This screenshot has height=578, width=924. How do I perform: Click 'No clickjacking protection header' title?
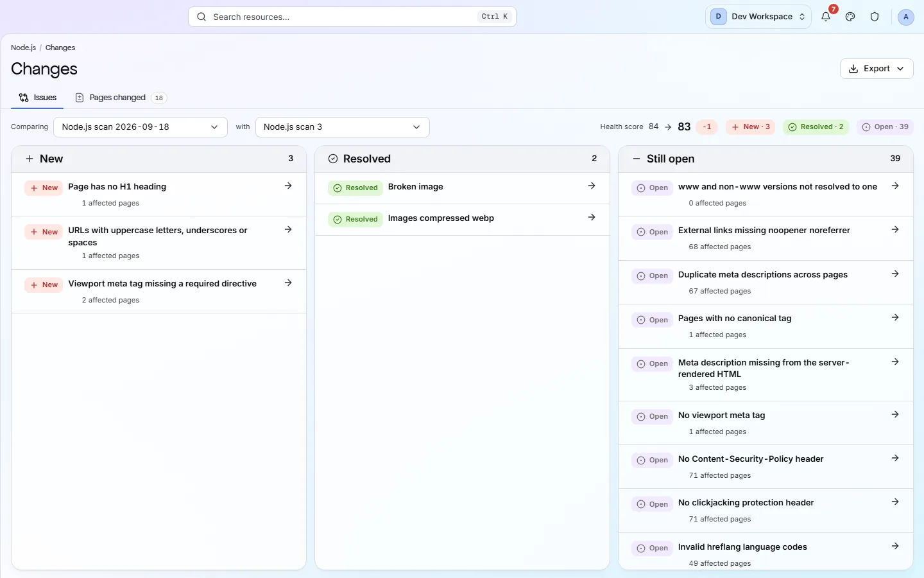click(x=746, y=502)
